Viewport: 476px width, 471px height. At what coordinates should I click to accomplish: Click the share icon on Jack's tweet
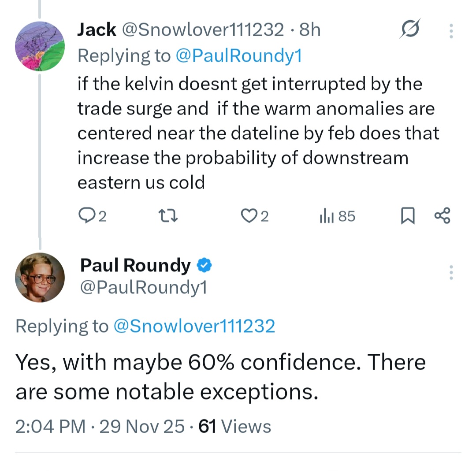tap(442, 216)
